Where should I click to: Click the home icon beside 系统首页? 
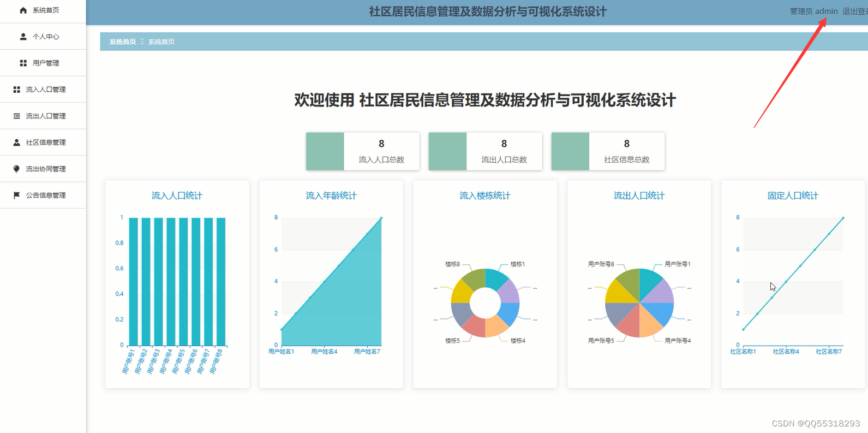click(x=23, y=10)
